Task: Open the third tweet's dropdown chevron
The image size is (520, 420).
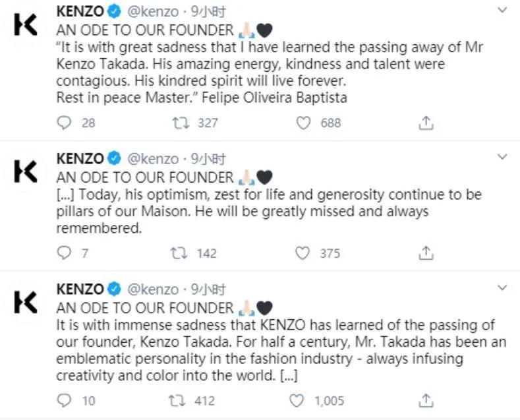Action: pyautogui.click(x=502, y=288)
